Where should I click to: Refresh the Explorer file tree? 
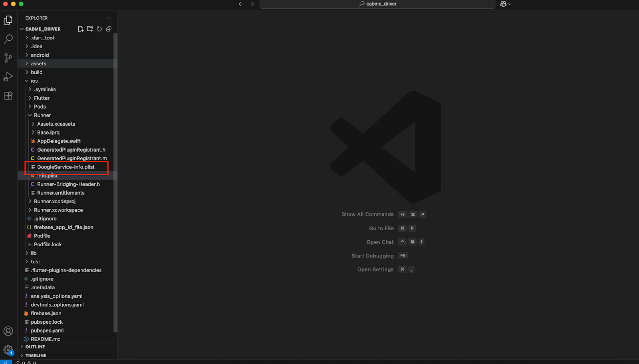click(99, 29)
